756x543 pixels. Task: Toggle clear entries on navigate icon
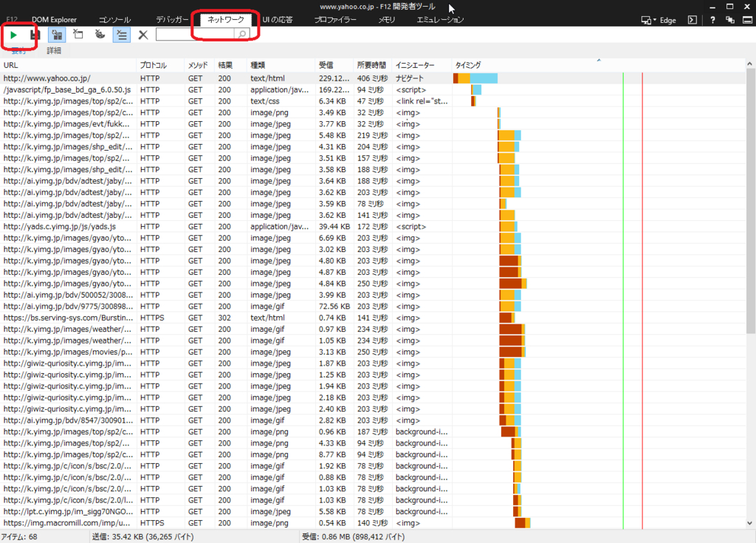coord(122,35)
